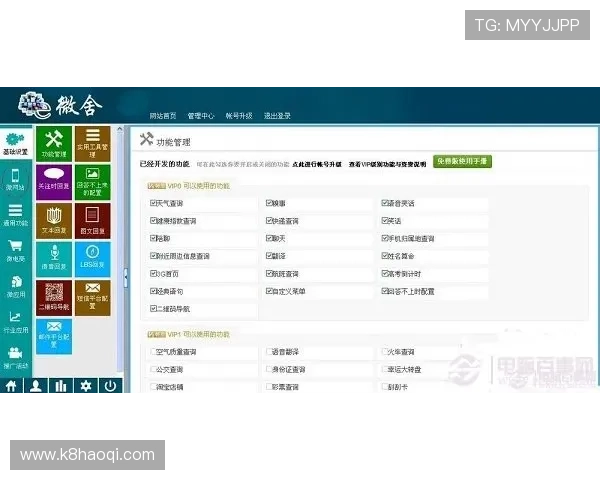Open the LBS回复 compass tile

[x=93, y=259]
